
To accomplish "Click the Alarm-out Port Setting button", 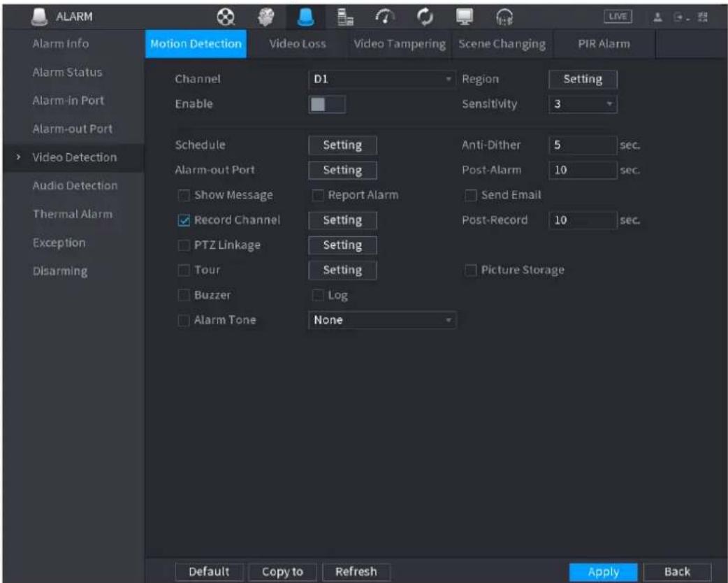I will (x=342, y=170).
